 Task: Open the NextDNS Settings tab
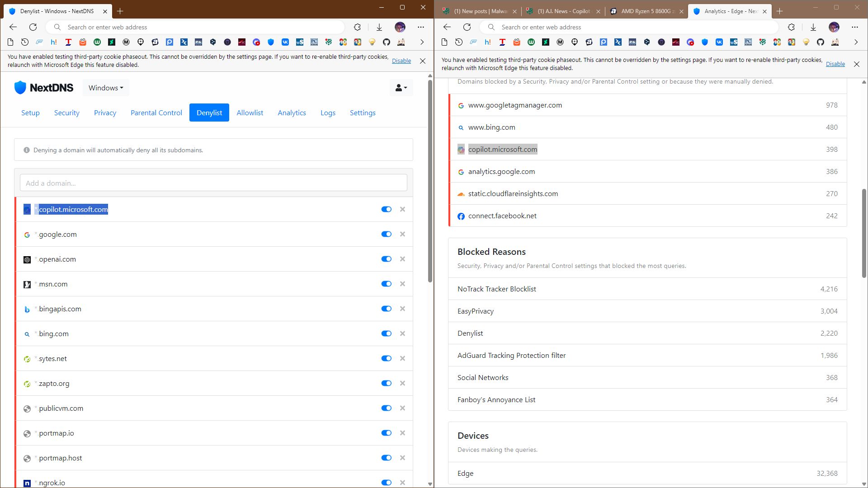(363, 113)
